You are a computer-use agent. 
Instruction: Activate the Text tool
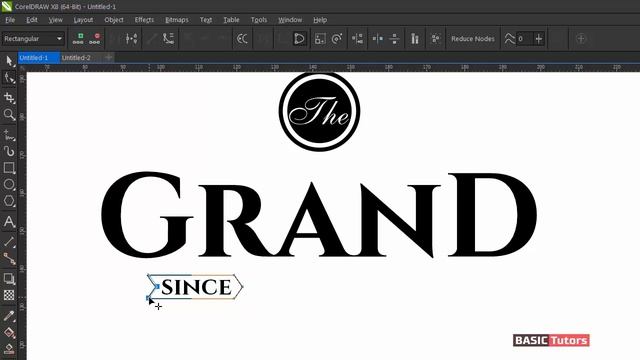coord(9,222)
